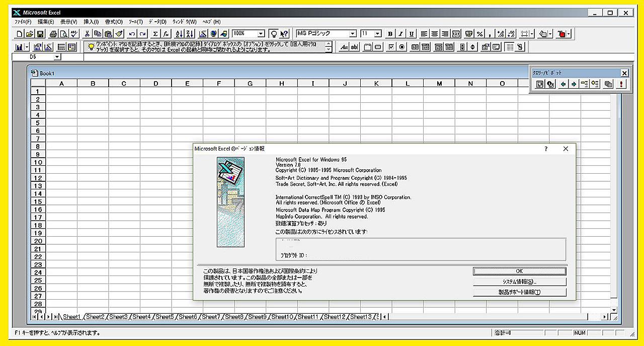644x346 pixels.
Task: Click the 製品サポート情報(T) button
Action: point(519,292)
